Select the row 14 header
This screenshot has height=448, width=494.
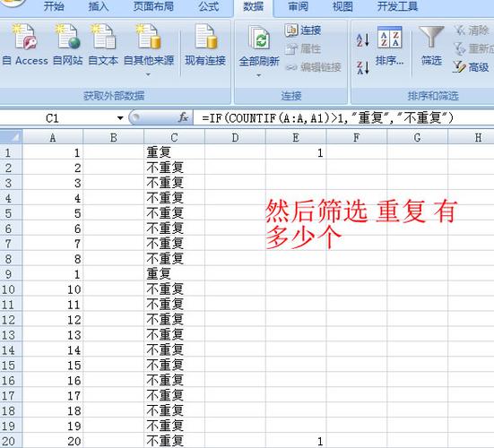tap(11, 349)
